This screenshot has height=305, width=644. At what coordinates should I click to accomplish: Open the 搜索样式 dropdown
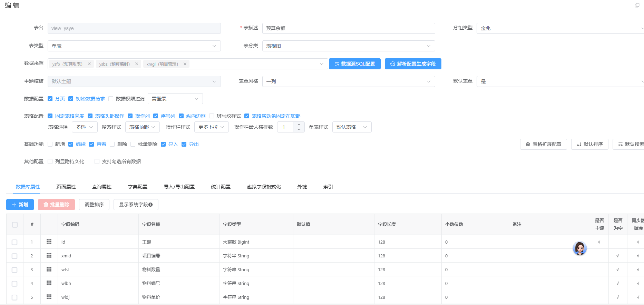[142, 127]
